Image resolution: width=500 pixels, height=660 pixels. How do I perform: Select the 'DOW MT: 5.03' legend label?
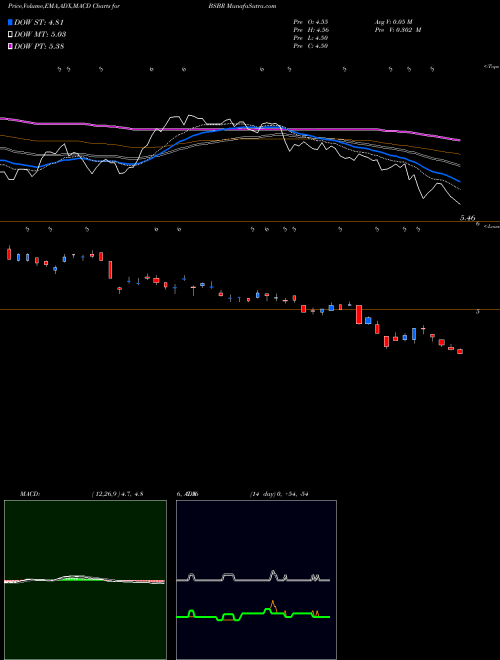pyautogui.click(x=40, y=35)
